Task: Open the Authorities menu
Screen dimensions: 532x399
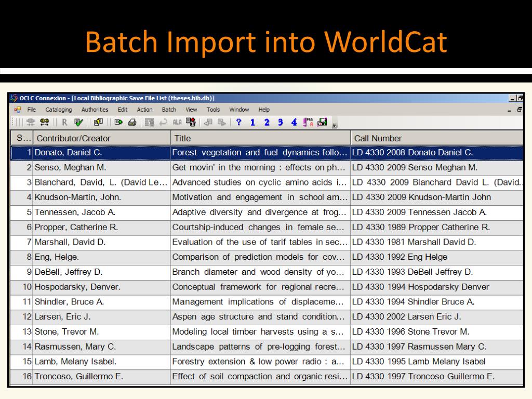Action: pos(95,110)
